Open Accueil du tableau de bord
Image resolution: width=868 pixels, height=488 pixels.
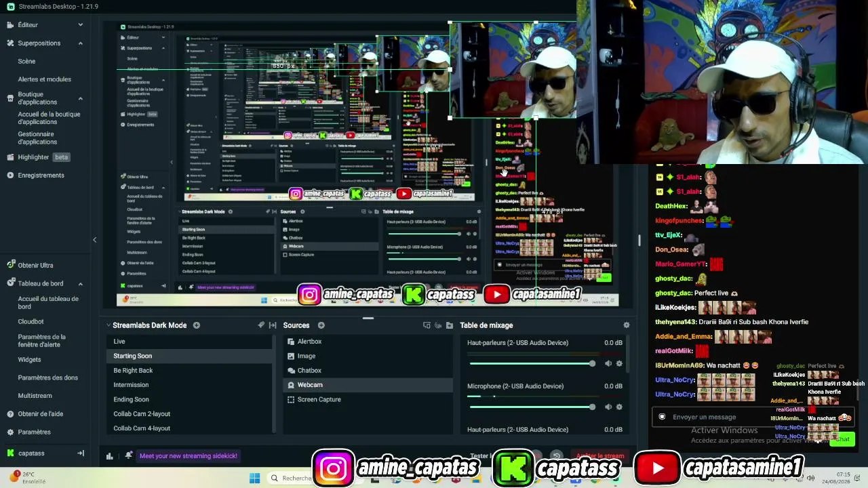[x=48, y=303]
